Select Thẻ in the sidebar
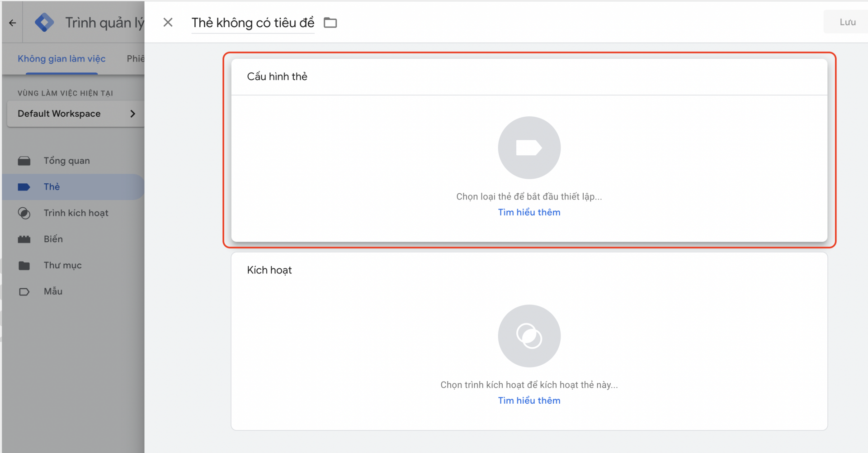868x453 pixels. pos(52,187)
